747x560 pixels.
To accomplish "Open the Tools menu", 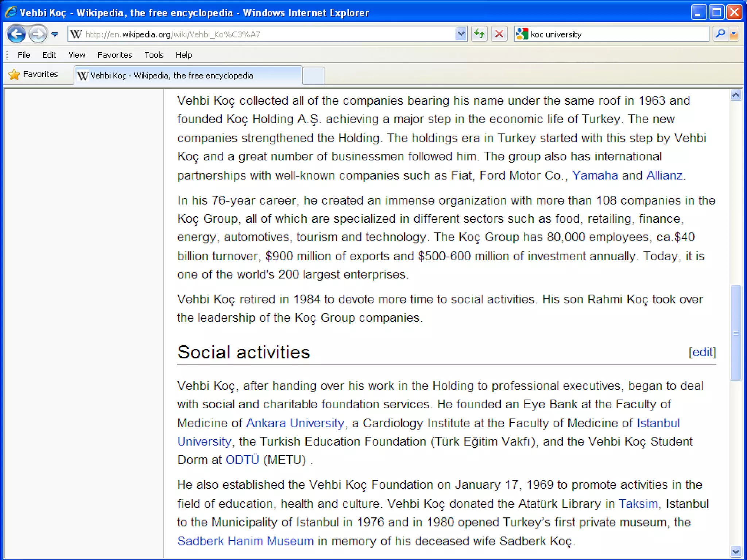I will tap(154, 55).
